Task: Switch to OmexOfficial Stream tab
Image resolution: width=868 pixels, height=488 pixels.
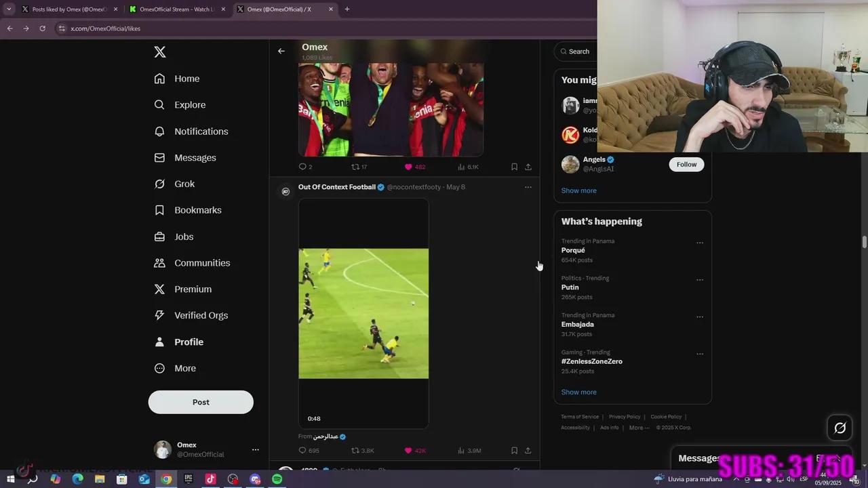Action: [178, 9]
